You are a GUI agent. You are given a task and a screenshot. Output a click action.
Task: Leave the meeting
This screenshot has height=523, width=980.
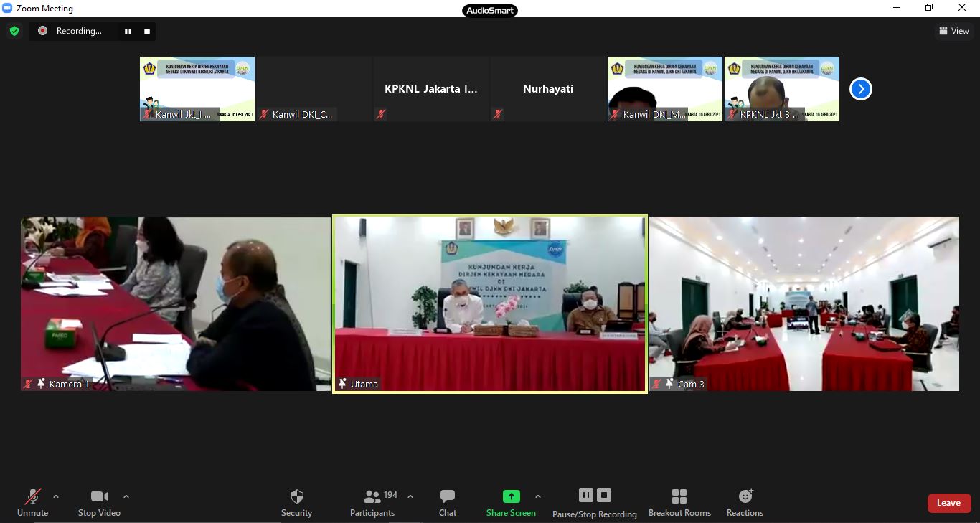click(948, 503)
